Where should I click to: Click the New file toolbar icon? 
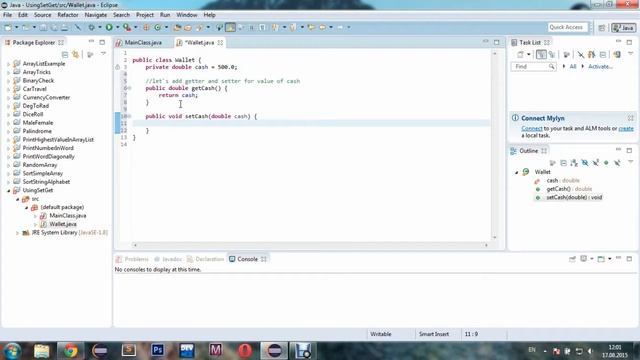(8, 27)
